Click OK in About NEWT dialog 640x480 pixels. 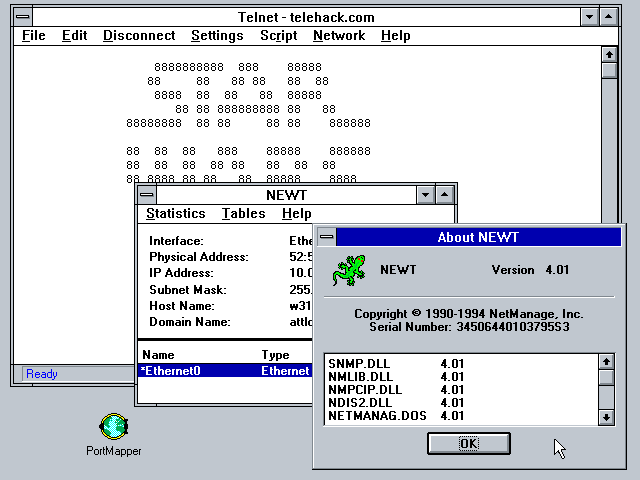pyautogui.click(x=469, y=443)
